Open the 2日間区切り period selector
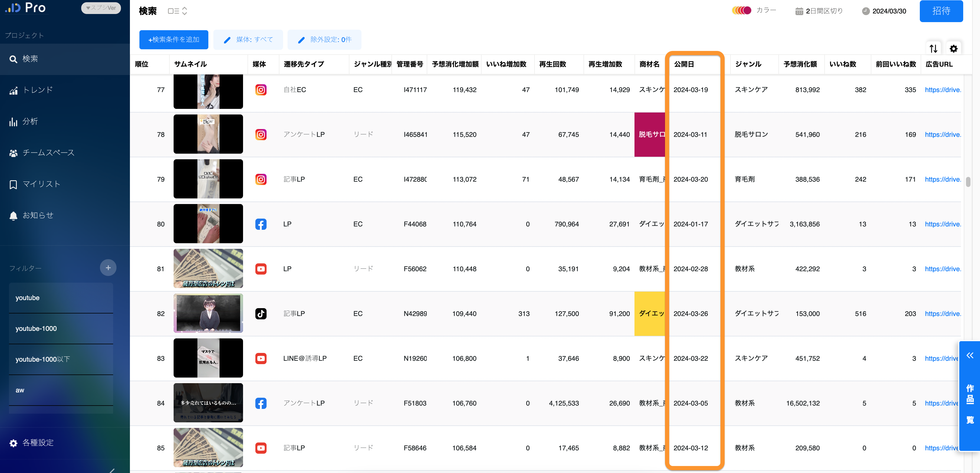Viewport: 980px width, 473px height. point(819,11)
